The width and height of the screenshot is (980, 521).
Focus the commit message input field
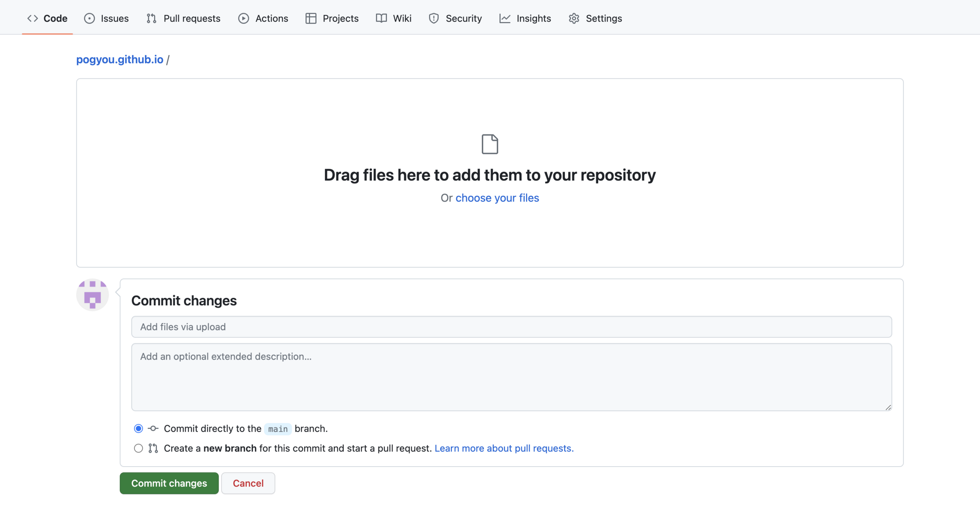pos(511,327)
